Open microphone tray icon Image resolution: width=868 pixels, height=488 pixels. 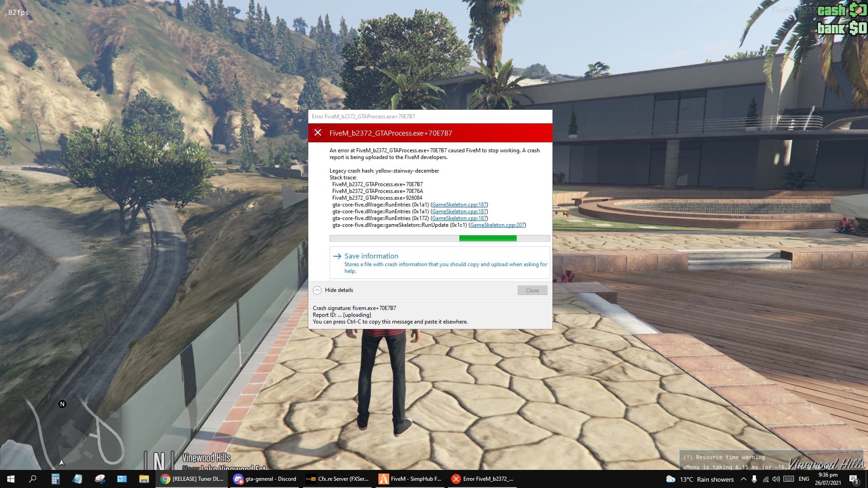click(x=754, y=479)
